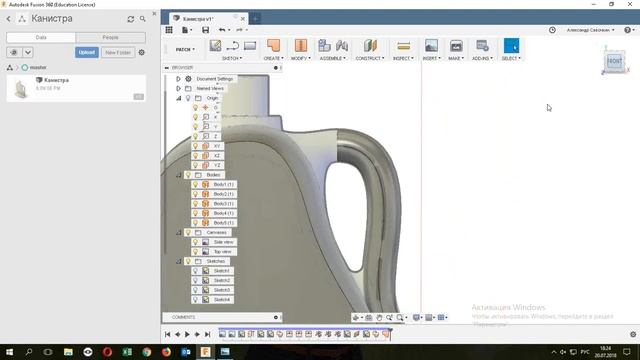640x360 pixels.
Task: Click the FRONT face of ViewCube
Action: point(615,61)
